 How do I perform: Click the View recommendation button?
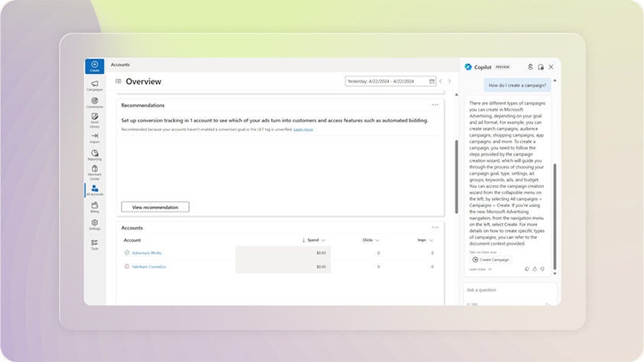pos(155,207)
